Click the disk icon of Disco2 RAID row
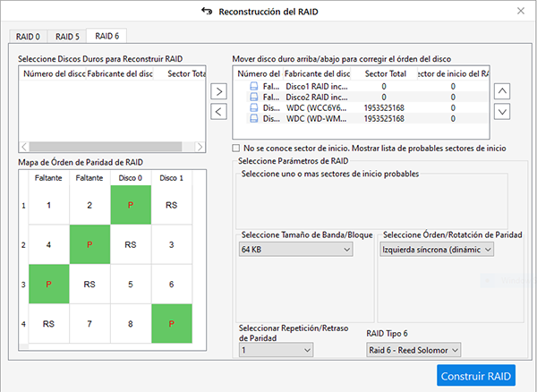Viewport: 537px width, 392px height. click(x=254, y=98)
